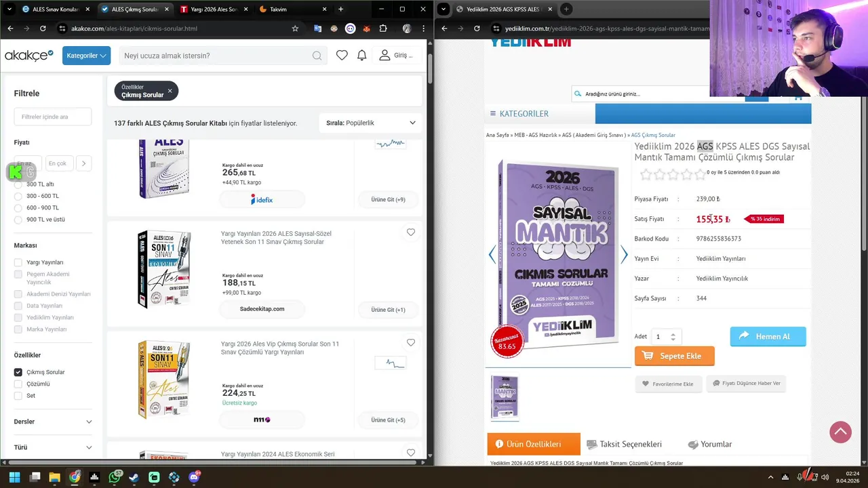Show next Yediiklim product image

pyautogui.click(x=624, y=254)
